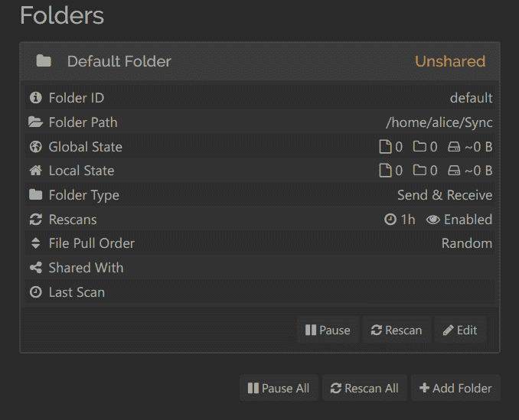Click the refresh icon beside Rescans

[35, 220]
